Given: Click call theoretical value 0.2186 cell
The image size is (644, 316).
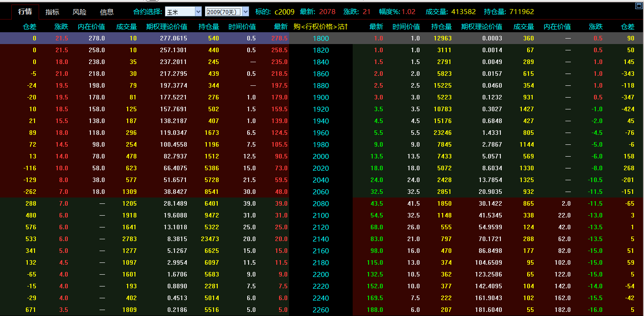Looking at the screenshot, I should [177, 310].
